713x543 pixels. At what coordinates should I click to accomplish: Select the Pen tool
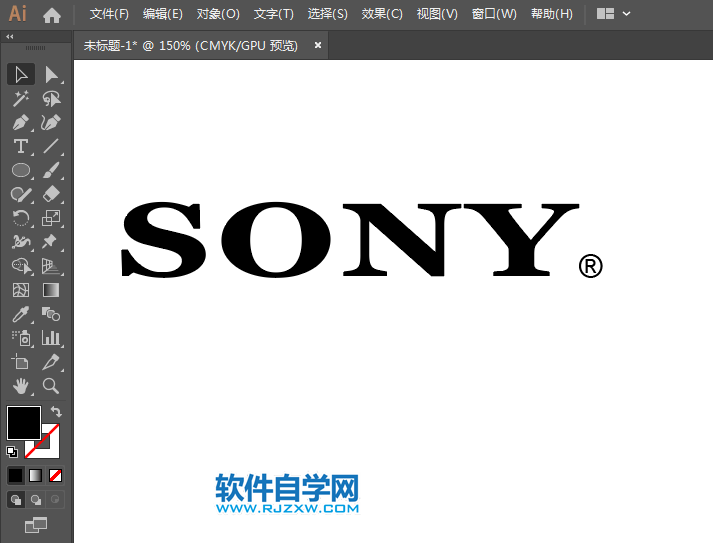(21, 122)
